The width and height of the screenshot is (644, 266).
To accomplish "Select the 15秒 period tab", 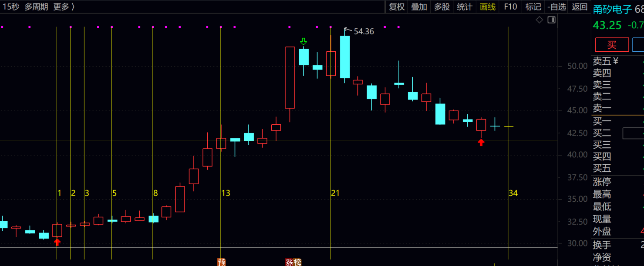I will click(10, 7).
